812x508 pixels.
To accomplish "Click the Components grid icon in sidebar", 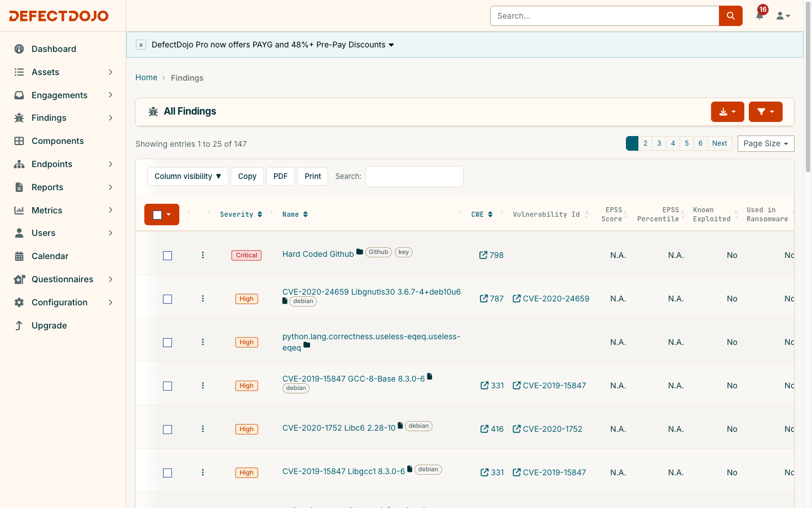I will click(x=19, y=141).
